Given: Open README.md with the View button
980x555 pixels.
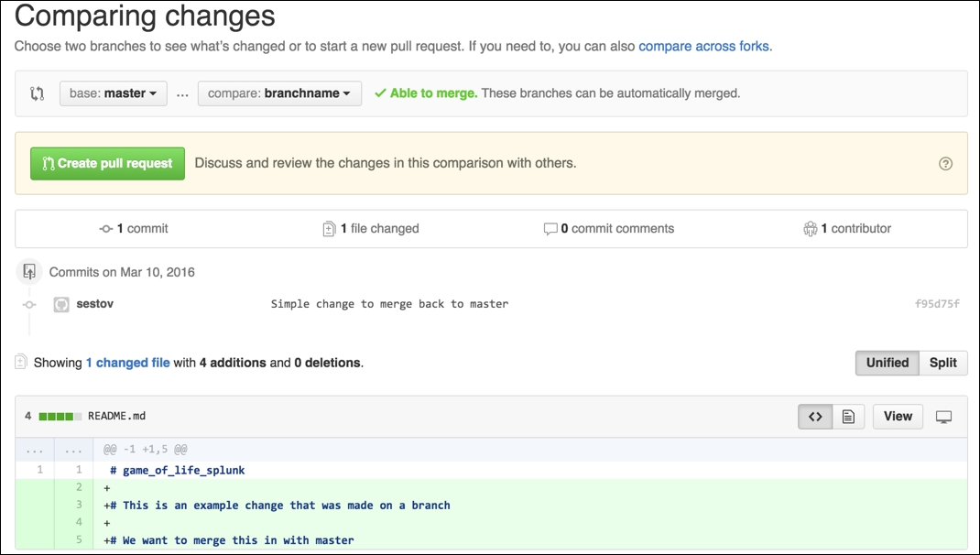Looking at the screenshot, I should (x=897, y=416).
